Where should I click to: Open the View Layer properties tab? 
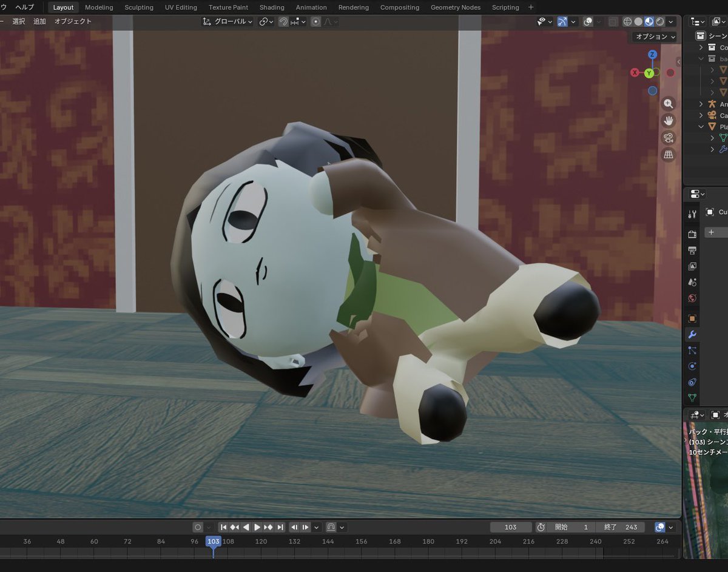coord(692,266)
